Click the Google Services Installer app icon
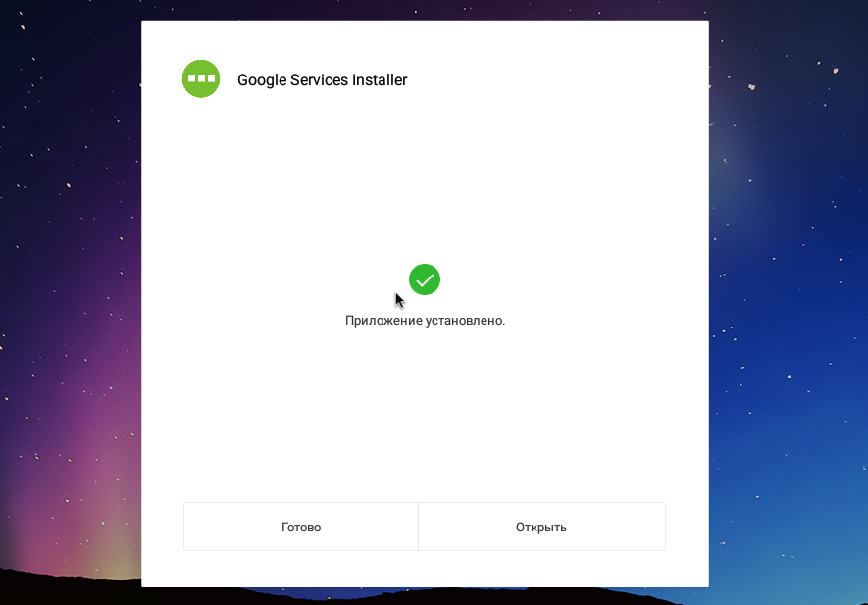This screenshot has height=605, width=868. 201,78
